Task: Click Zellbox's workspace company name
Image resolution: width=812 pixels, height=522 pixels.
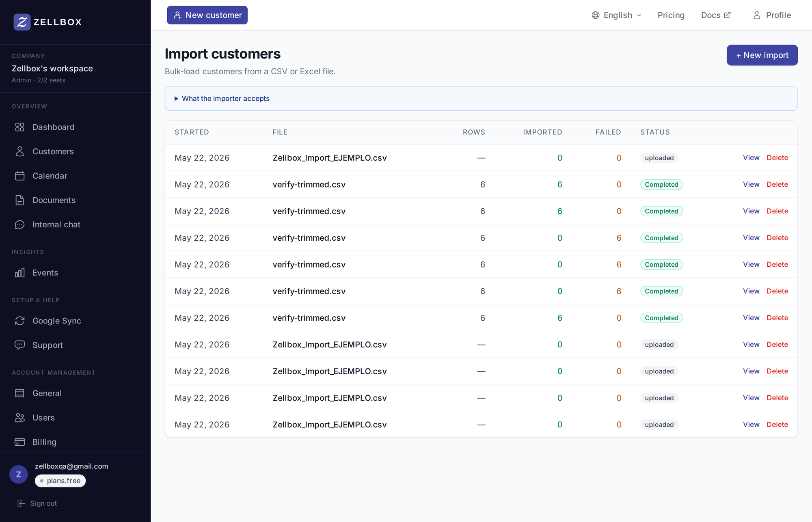Action: 52,68
